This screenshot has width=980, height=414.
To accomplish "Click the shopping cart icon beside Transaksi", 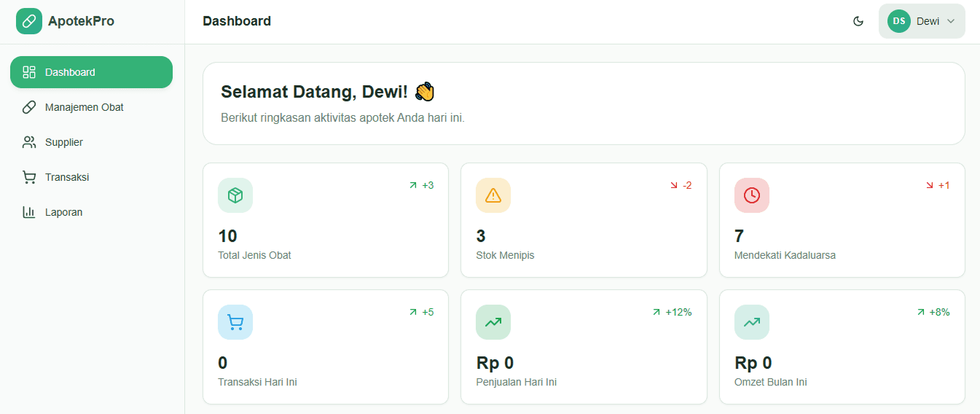I will click(x=29, y=177).
